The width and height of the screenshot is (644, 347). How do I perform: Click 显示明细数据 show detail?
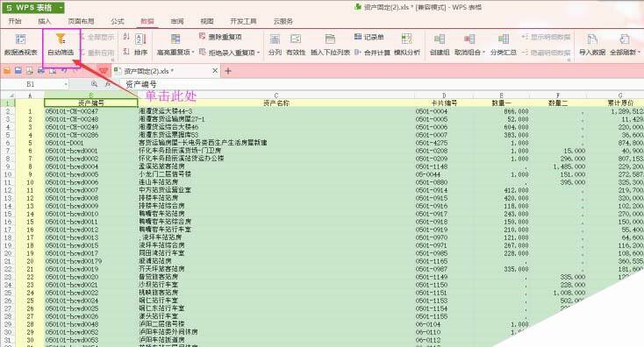click(x=546, y=37)
